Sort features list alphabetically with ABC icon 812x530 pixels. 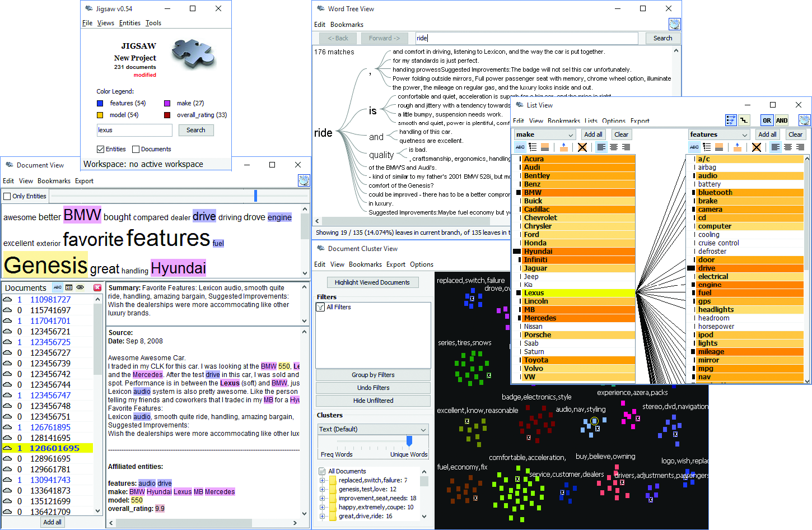point(694,147)
